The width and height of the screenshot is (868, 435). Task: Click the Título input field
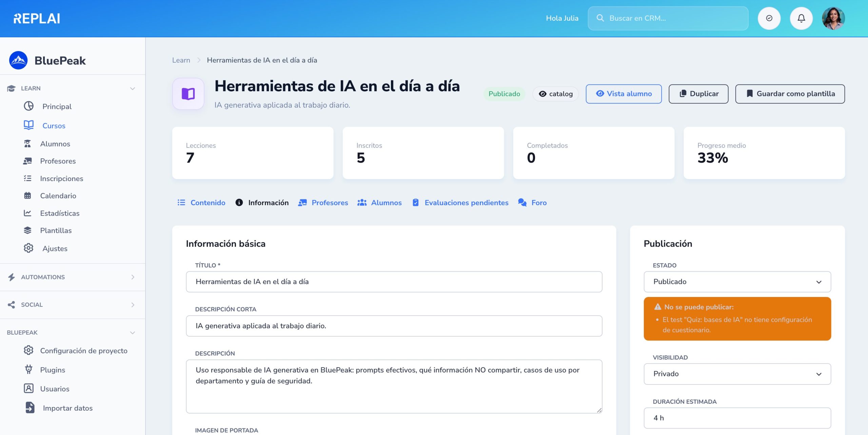pos(394,282)
